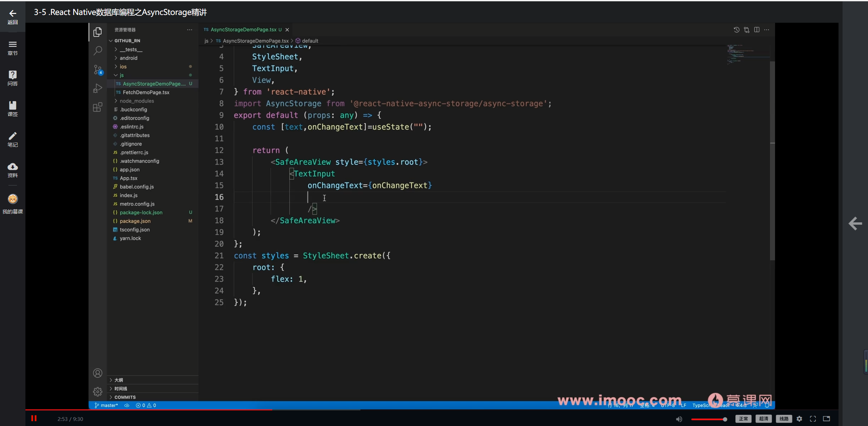Adjust the red volume slider
868x426 pixels.
(x=709, y=419)
